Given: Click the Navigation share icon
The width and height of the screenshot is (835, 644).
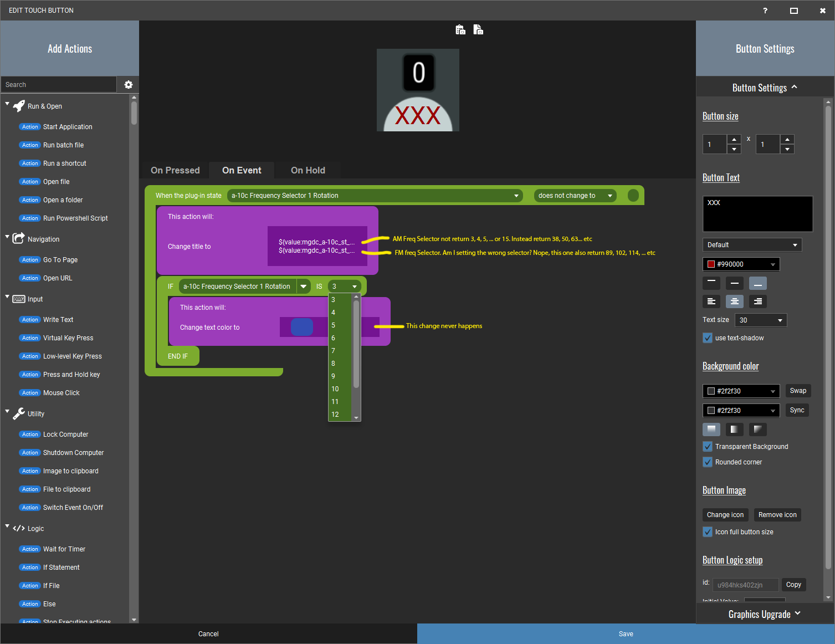Looking at the screenshot, I should pos(19,238).
